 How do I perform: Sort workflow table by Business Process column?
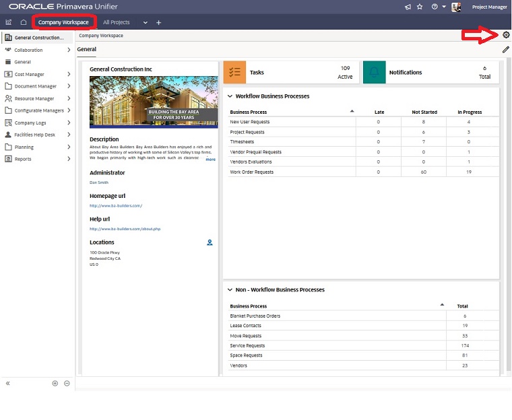249,112
